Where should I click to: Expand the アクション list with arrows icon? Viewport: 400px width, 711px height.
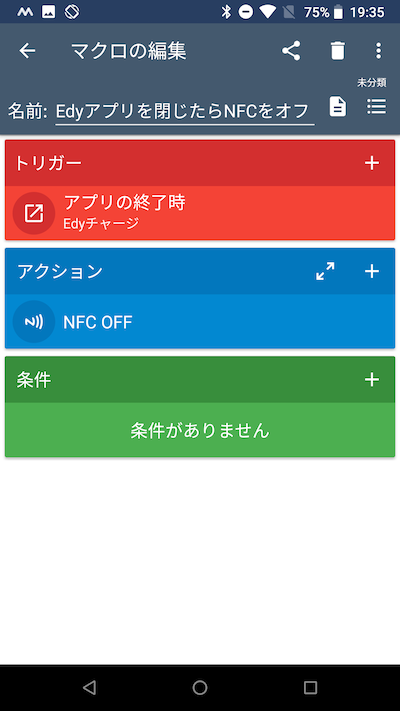tap(325, 271)
